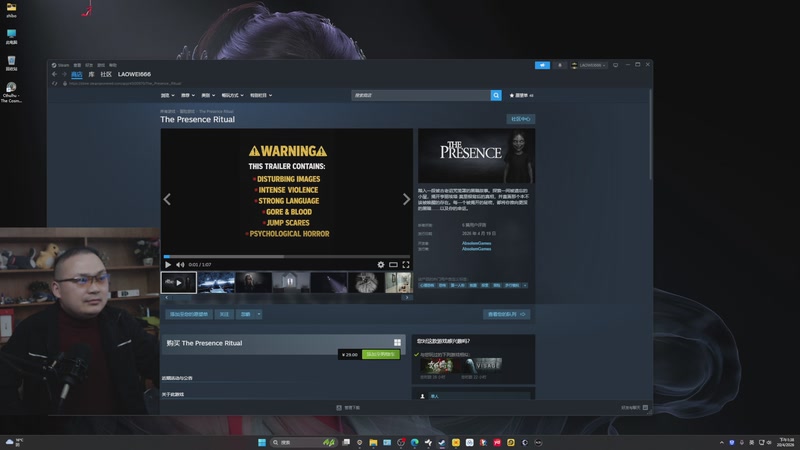Click the Steam page vertical scrollbar
800x450 pixels.
pyautogui.click(x=651, y=135)
